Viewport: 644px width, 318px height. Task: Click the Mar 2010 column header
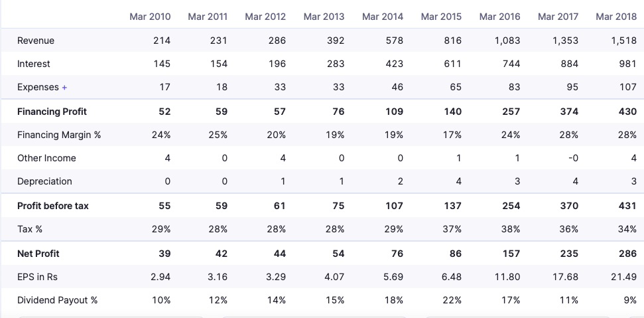coord(150,17)
